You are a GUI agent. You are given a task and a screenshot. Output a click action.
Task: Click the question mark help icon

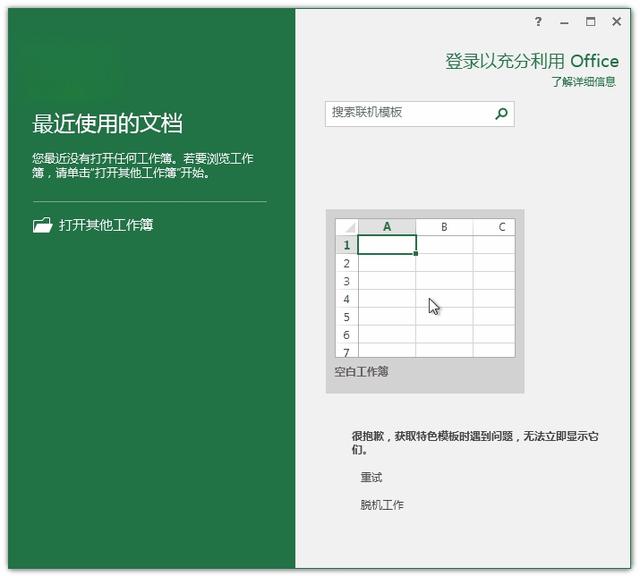point(538,22)
